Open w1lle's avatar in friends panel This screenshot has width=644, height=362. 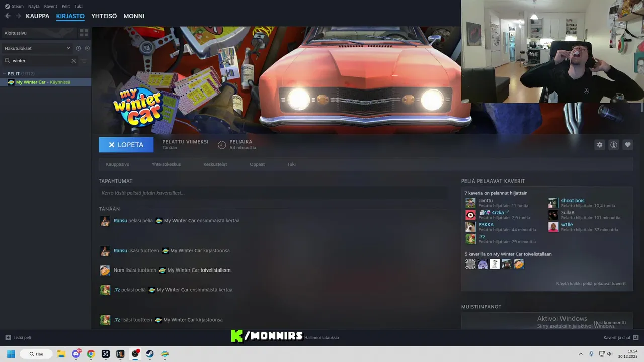(x=553, y=227)
